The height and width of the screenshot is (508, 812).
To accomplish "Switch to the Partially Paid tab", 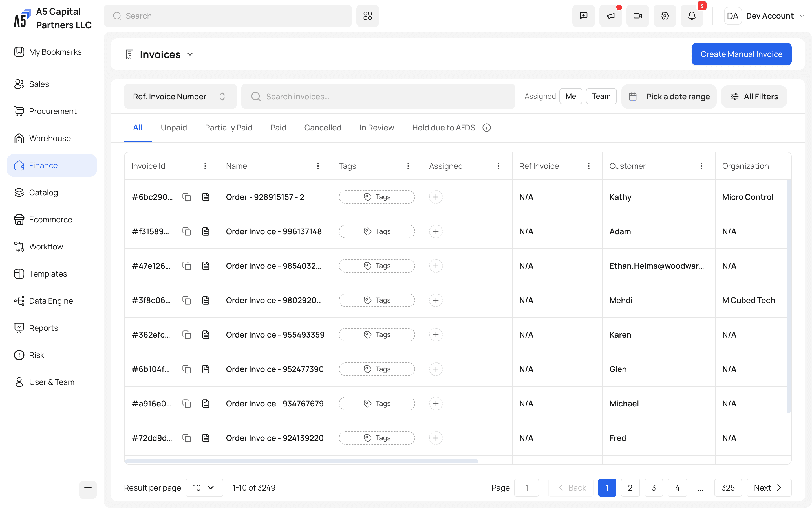I will coord(228,128).
